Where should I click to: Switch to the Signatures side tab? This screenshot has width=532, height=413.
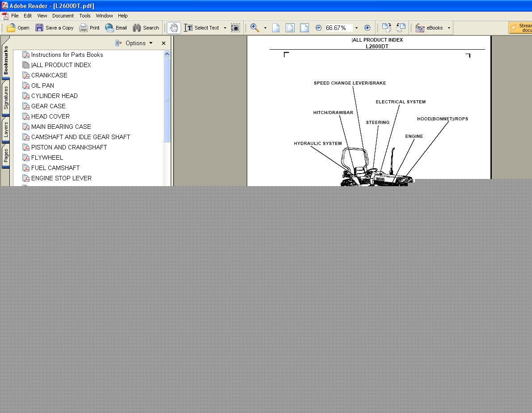[x=6, y=98]
